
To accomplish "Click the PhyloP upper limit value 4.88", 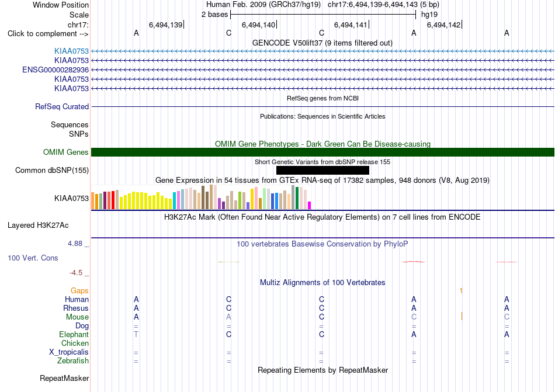I will [75, 244].
